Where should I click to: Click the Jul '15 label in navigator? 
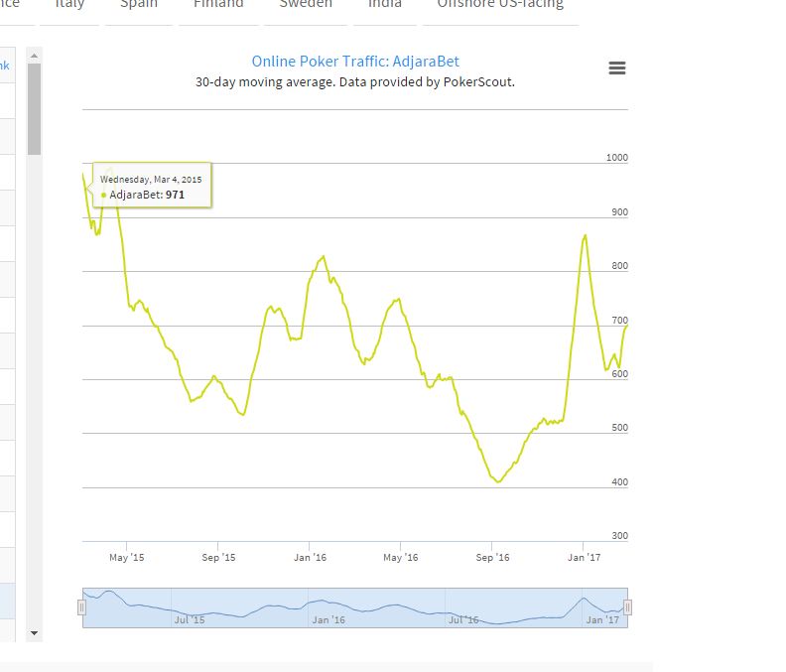point(189,619)
